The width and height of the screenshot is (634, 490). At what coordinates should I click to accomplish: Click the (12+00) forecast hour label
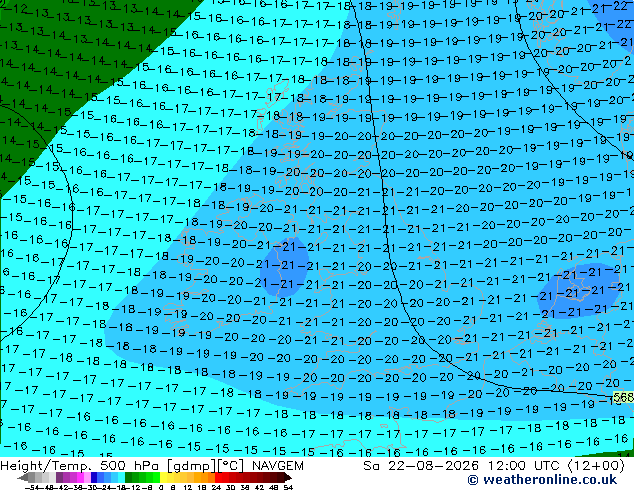pyautogui.click(x=595, y=466)
